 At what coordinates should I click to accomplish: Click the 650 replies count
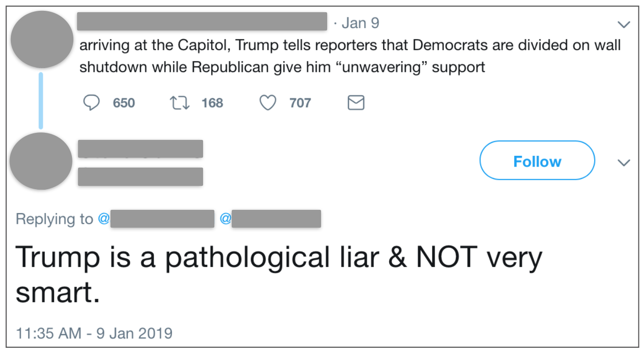(x=124, y=103)
